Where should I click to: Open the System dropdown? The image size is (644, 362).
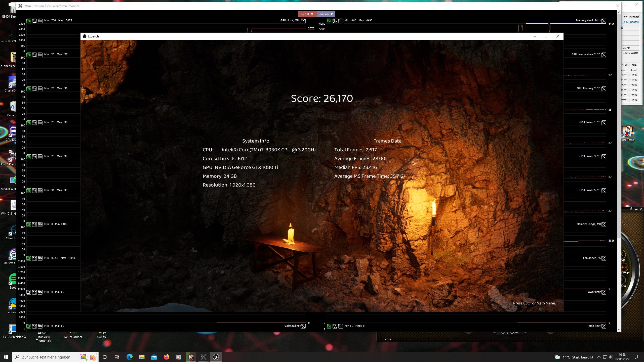coord(326,14)
